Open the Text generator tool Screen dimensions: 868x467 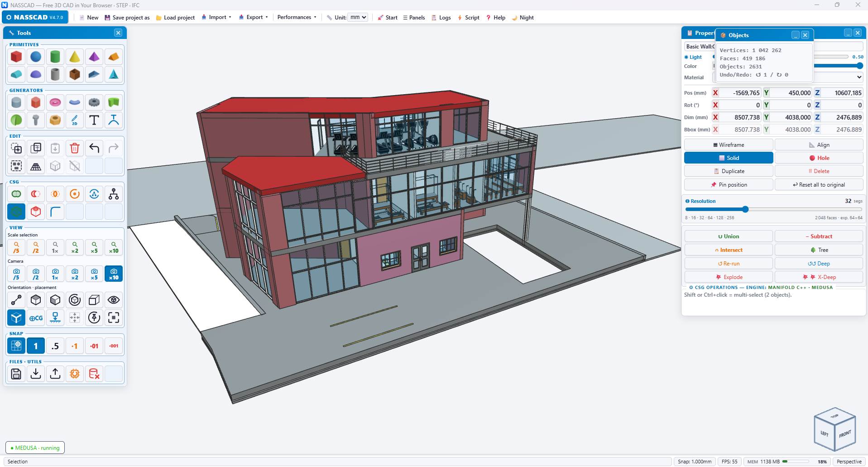(94, 120)
